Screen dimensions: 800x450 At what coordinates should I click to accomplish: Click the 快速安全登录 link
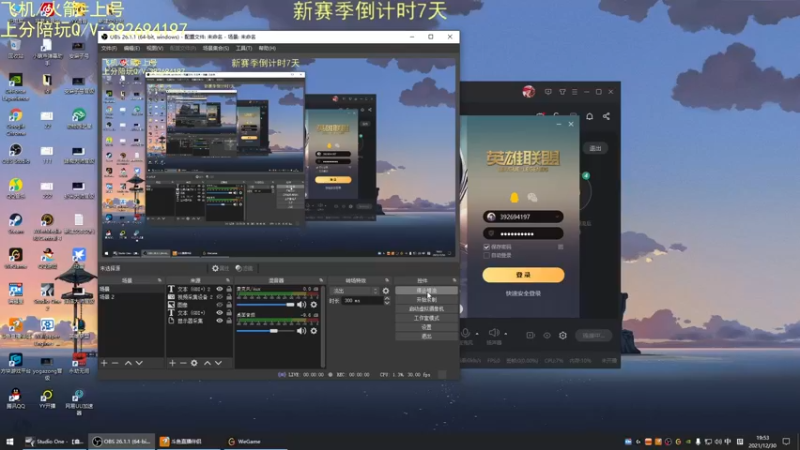523,293
